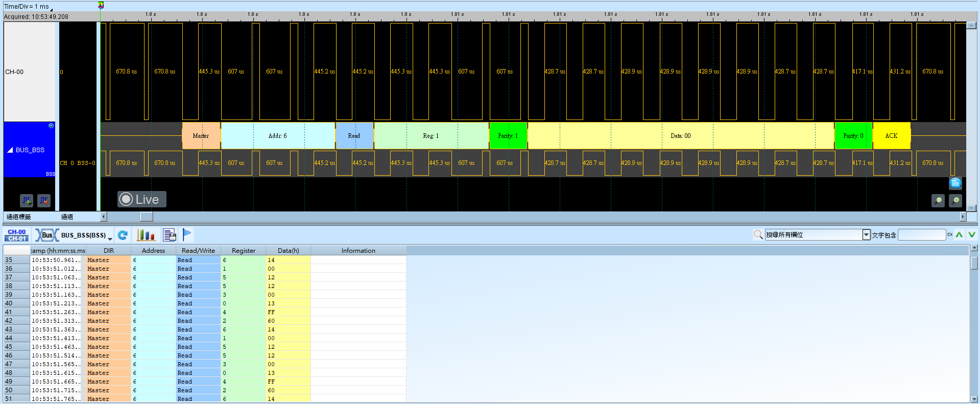Click the timestamp cell in row 47
980x404 pixels.
click(58, 364)
